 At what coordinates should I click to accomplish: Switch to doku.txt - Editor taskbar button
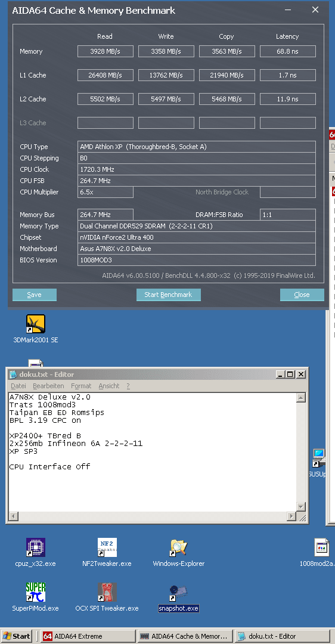283,636
